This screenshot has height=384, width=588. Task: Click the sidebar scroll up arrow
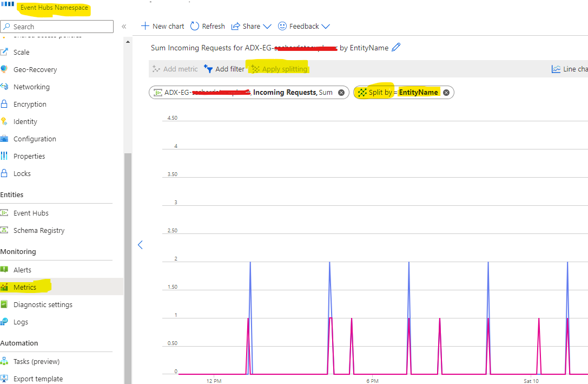tap(128, 42)
